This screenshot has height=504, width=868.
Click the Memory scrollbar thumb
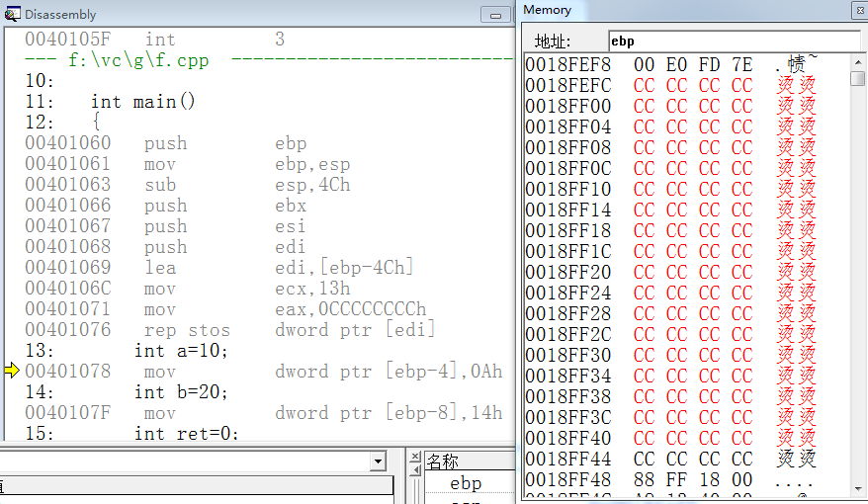click(858, 78)
